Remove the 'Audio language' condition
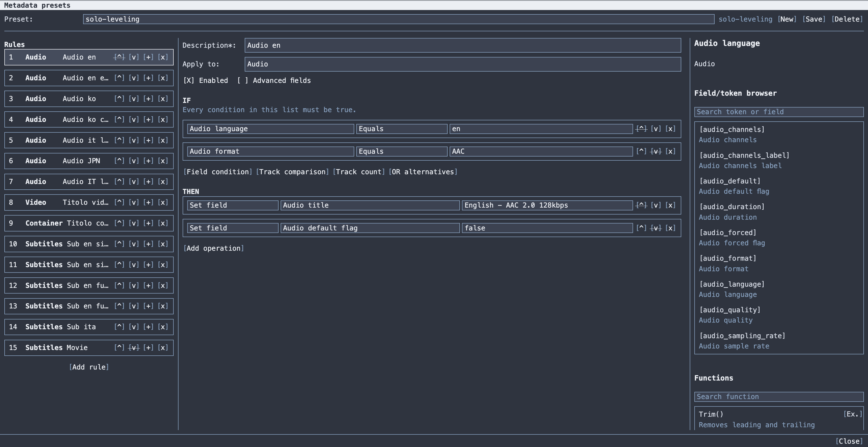This screenshot has height=447, width=868. (670, 129)
